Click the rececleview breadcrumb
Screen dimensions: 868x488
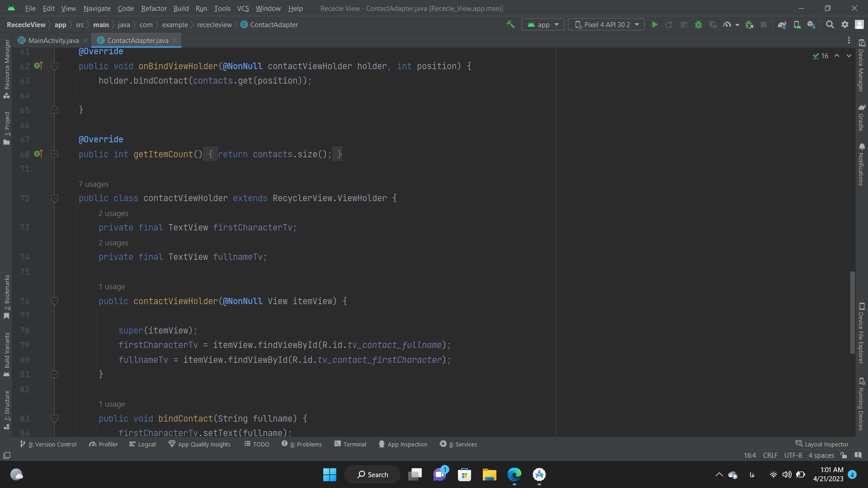coord(214,24)
